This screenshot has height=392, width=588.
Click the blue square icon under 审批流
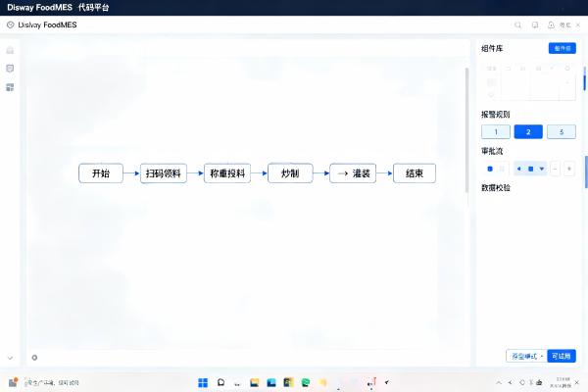click(490, 169)
